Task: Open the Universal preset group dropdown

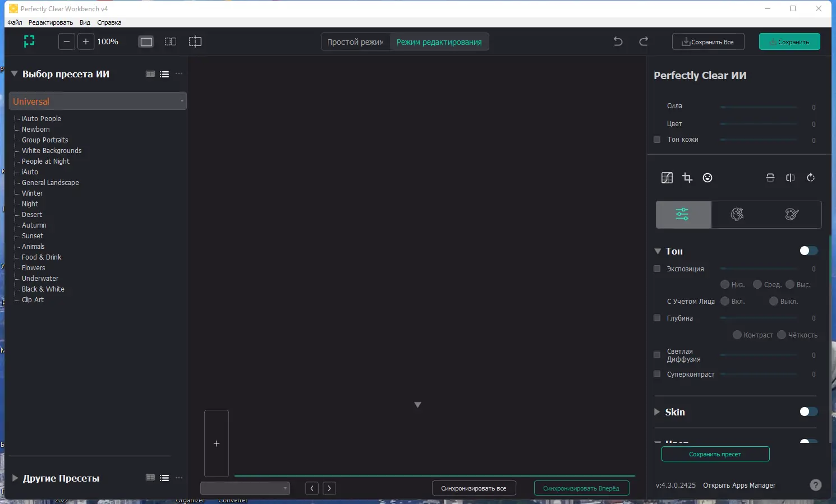Action: click(x=98, y=101)
